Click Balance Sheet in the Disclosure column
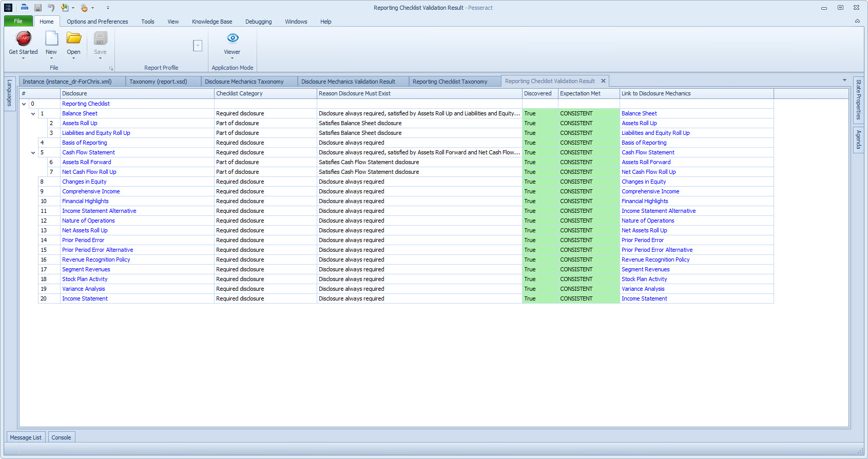 pyautogui.click(x=80, y=113)
